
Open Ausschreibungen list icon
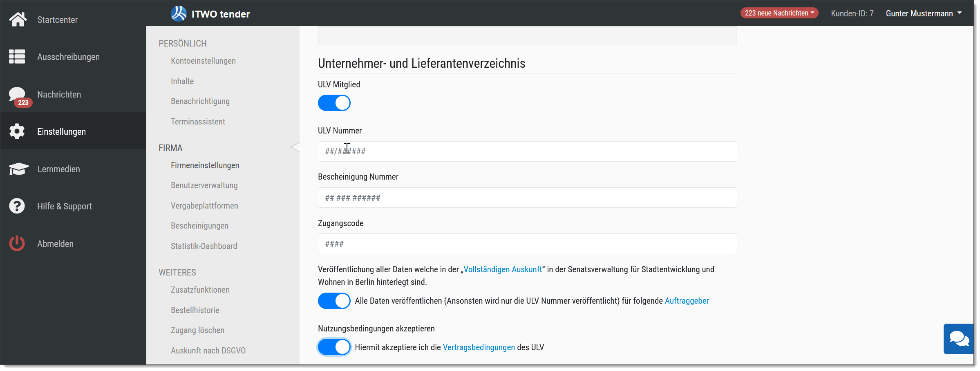[17, 57]
